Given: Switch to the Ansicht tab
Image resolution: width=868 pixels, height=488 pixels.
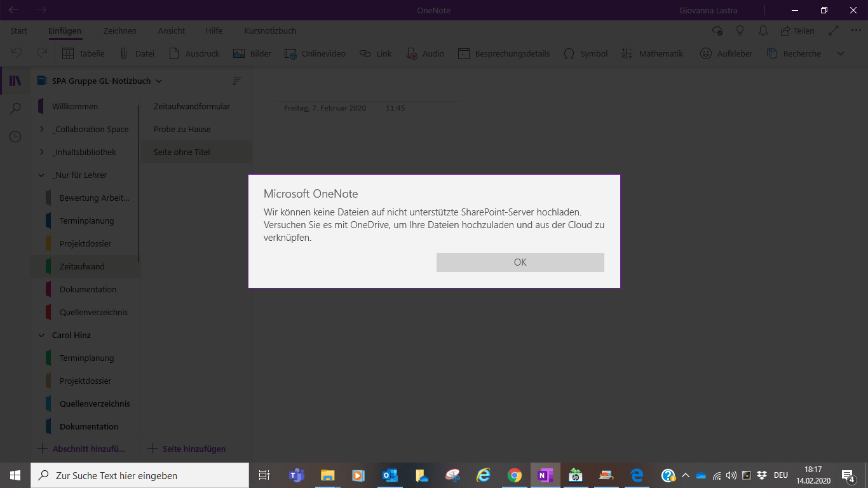Looking at the screenshot, I should tap(172, 30).
